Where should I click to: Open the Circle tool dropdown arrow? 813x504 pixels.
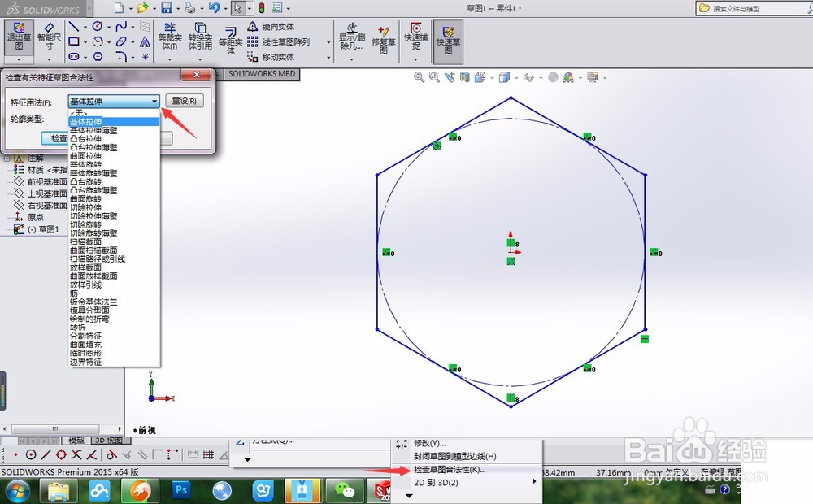[108, 27]
